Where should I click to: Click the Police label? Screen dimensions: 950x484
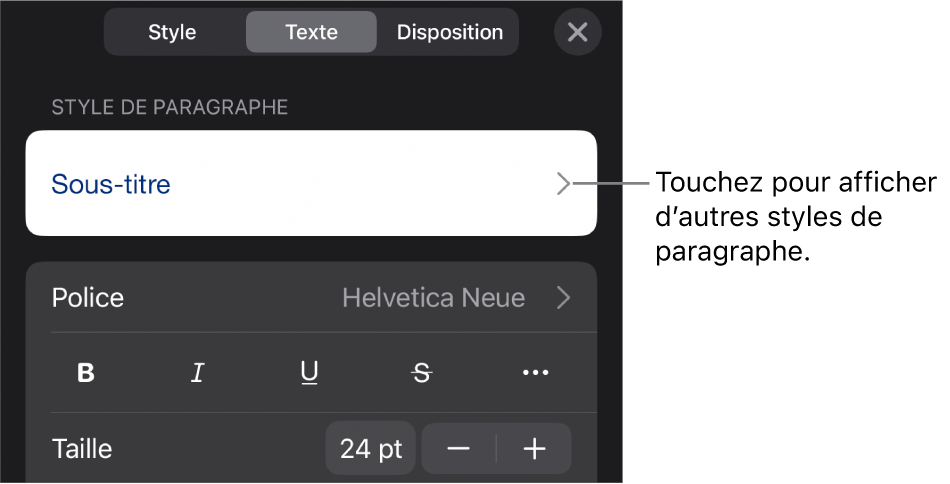pos(88,297)
